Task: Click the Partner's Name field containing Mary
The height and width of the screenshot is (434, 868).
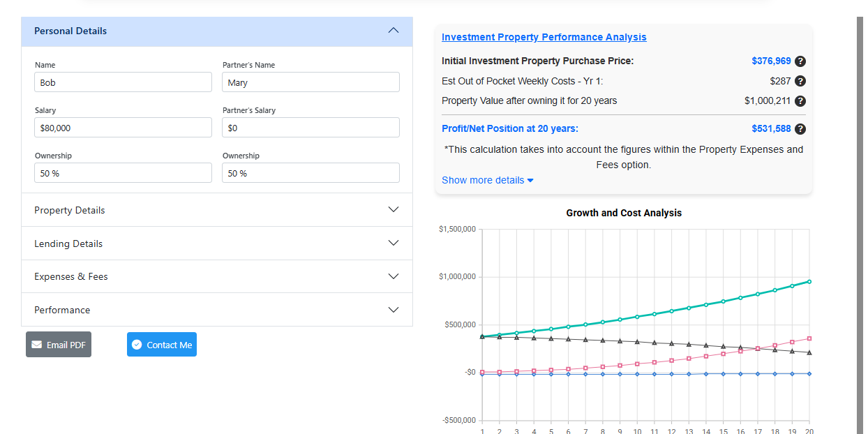Action: (x=310, y=82)
